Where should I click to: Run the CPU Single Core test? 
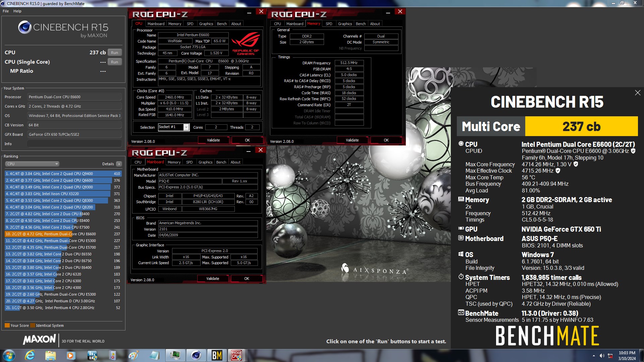click(115, 62)
